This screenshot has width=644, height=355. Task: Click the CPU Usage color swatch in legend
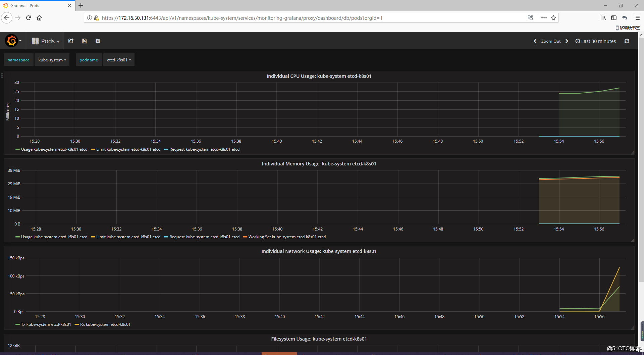[17, 149]
